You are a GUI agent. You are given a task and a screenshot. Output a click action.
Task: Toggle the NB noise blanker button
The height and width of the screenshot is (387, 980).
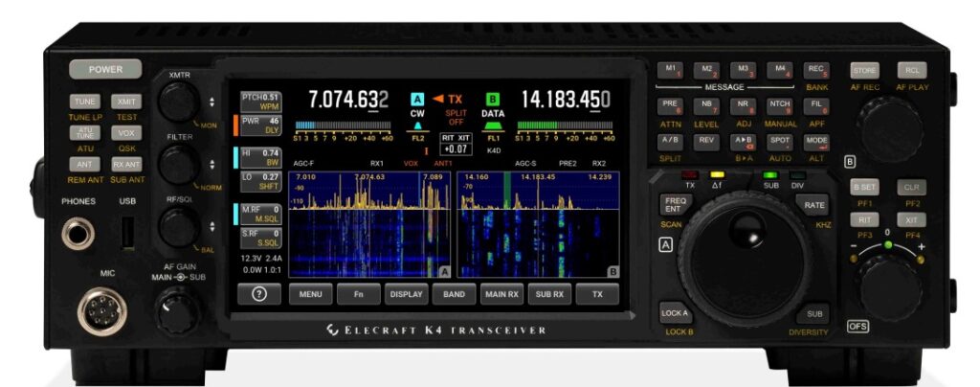coord(706,105)
